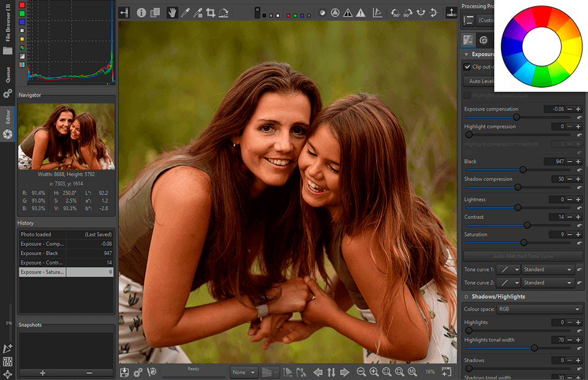The image size is (588, 380).
Task: Save the current image icon
Action: [125, 372]
